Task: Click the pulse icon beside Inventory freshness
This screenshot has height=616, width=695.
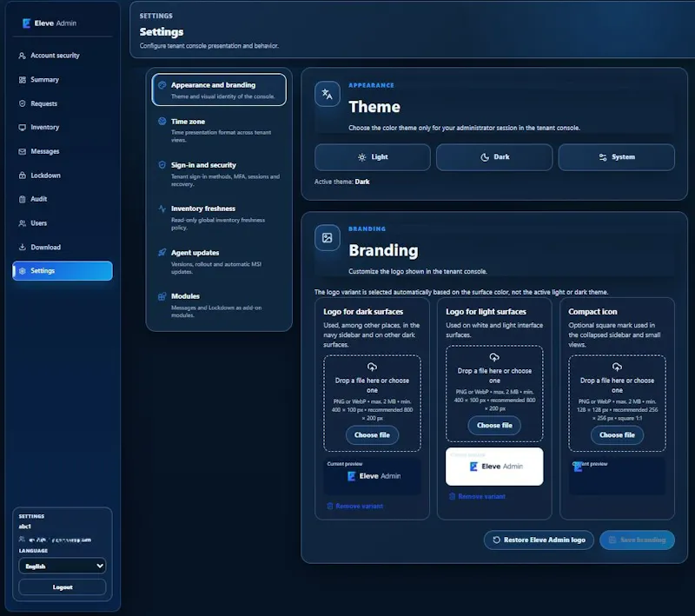Action: pyautogui.click(x=162, y=209)
